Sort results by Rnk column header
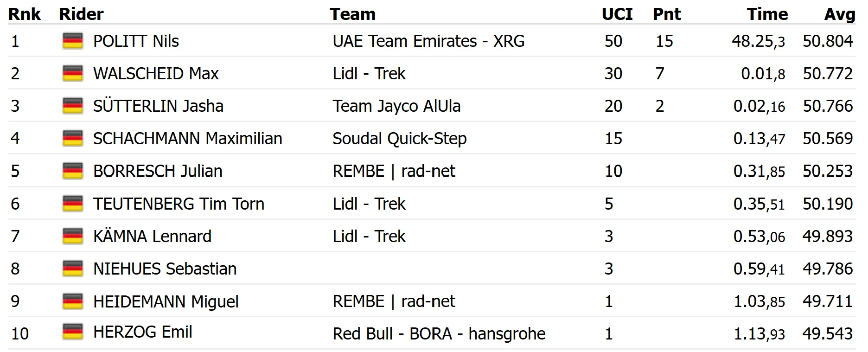 coord(25,14)
